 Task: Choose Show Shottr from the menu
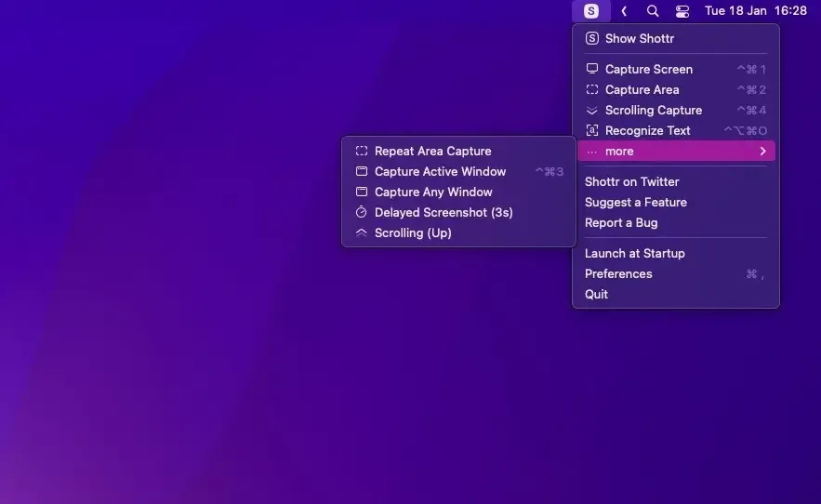point(675,38)
